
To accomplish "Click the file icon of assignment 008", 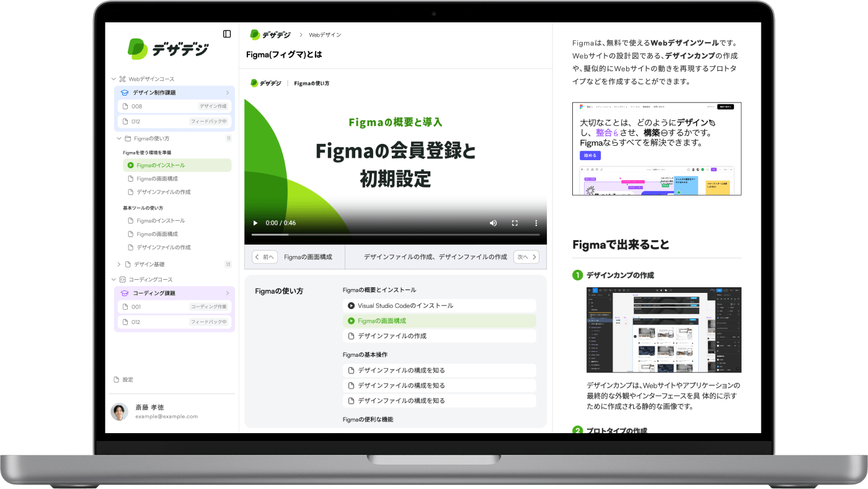I will (125, 106).
